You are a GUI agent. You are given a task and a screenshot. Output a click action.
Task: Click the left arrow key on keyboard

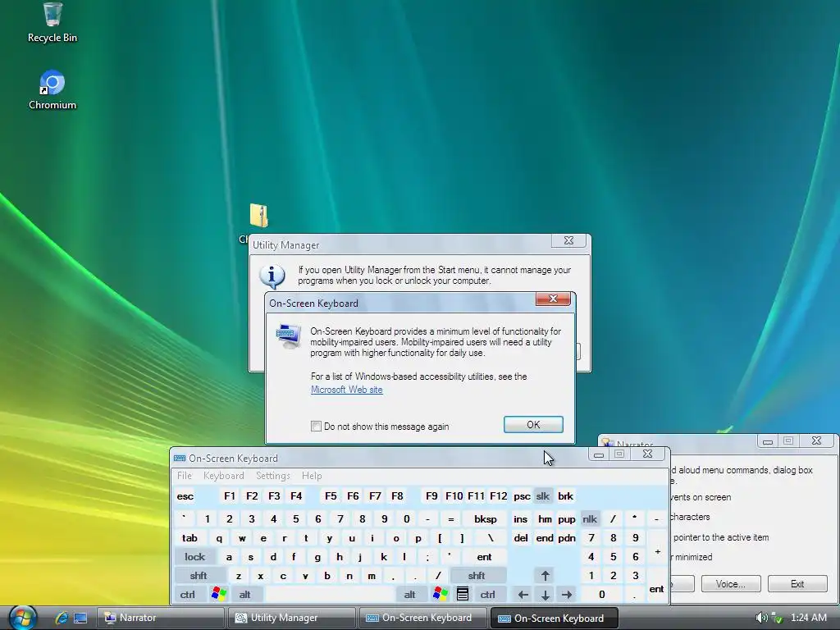(x=523, y=594)
